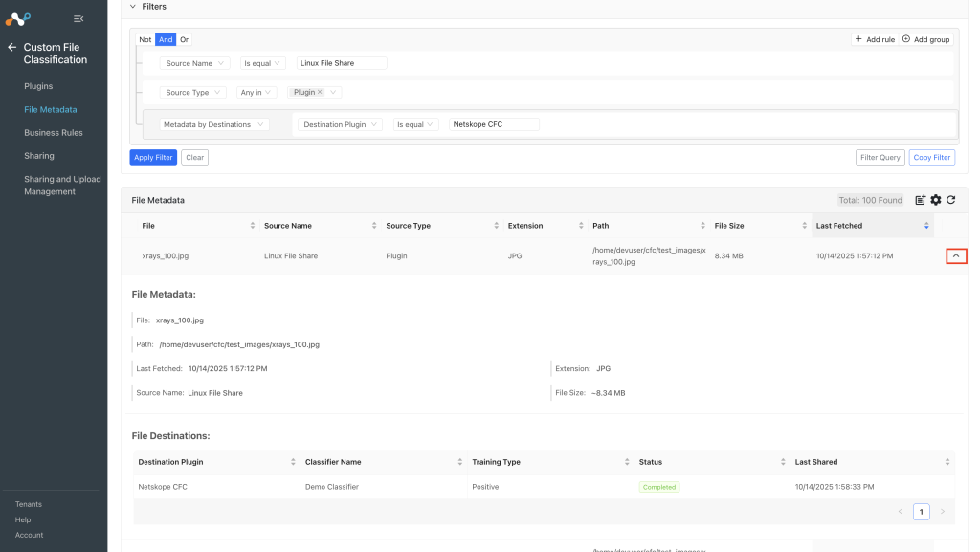
Task: Sort by File column arrows
Action: click(253, 226)
